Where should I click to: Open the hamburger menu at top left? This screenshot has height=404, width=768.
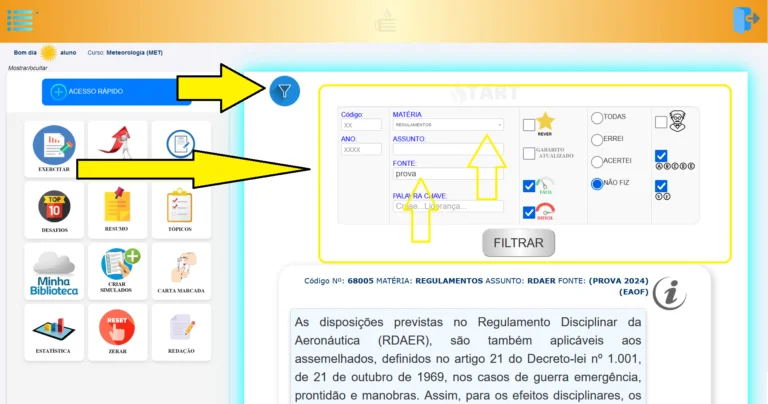pyautogui.click(x=20, y=19)
